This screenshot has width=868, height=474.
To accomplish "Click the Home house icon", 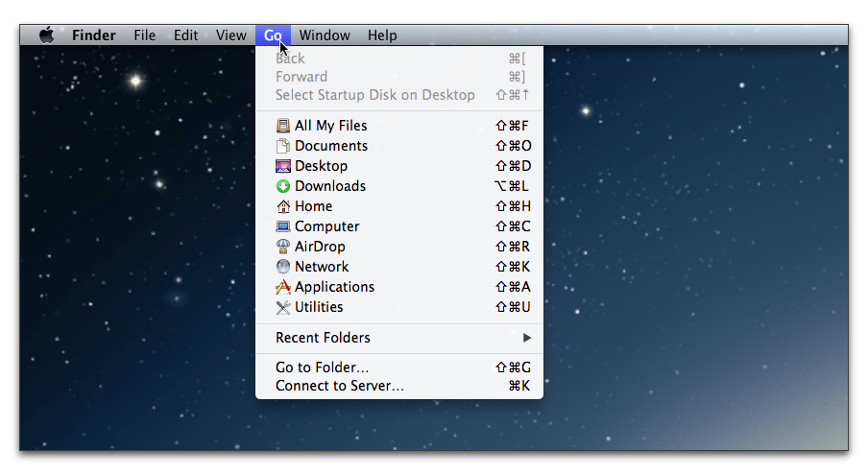I will coord(282,206).
